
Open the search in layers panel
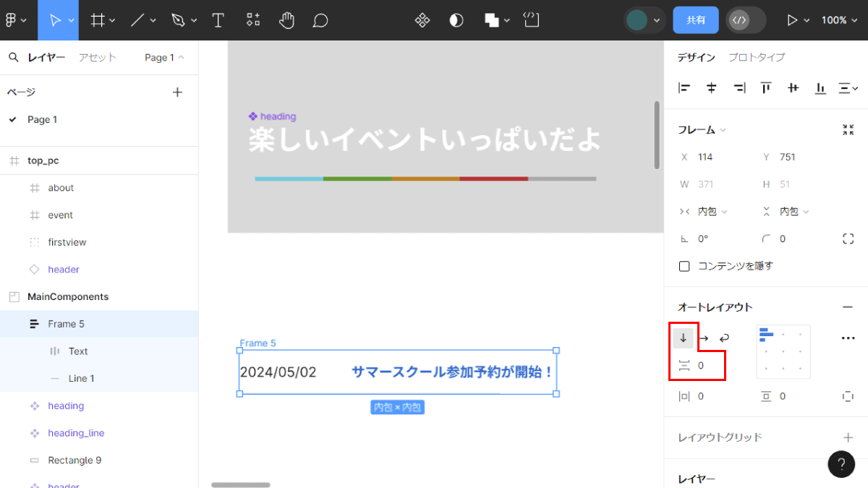pos(14,58)
